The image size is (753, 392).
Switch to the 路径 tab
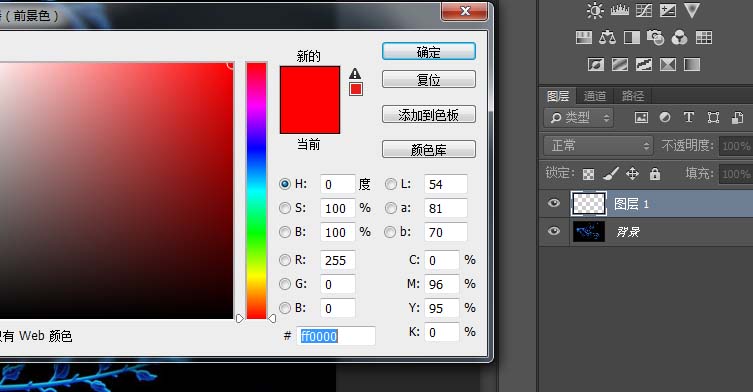click(632, 96)
